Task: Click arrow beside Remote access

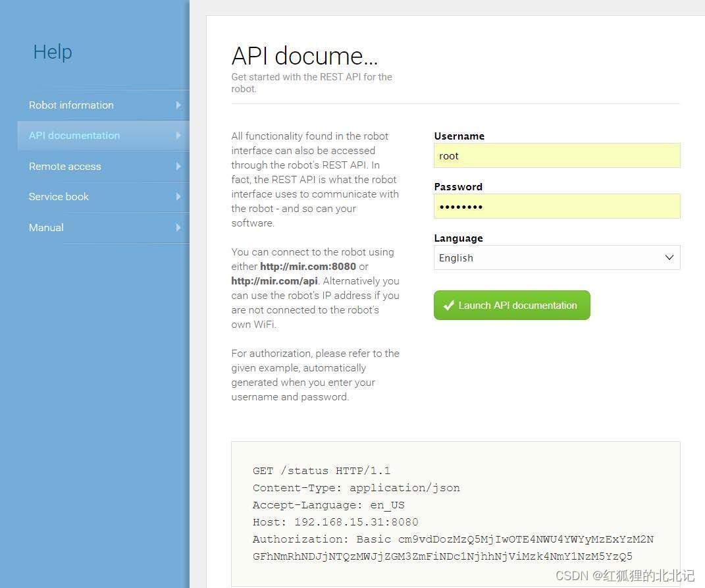Action: tap(178, 167)
